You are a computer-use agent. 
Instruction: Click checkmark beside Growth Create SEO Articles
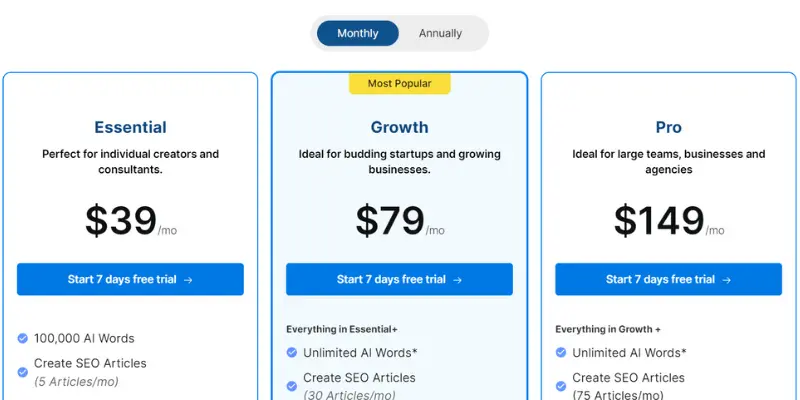pos(291,386)
